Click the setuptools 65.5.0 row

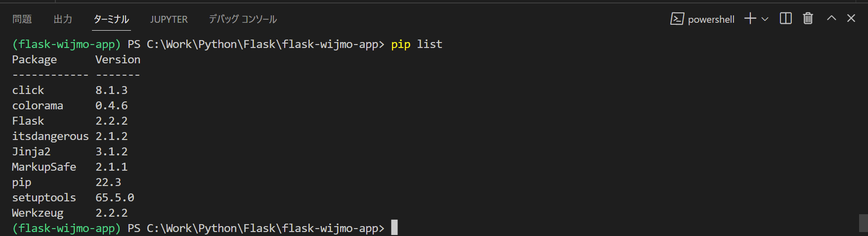pyautogui.click(x=73, y=197)
